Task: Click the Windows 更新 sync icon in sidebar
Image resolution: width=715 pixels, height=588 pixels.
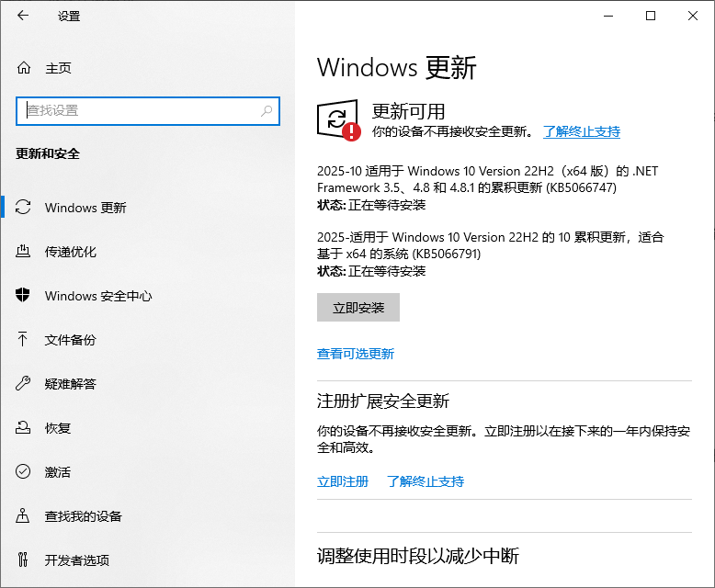Action: (23, 207)
